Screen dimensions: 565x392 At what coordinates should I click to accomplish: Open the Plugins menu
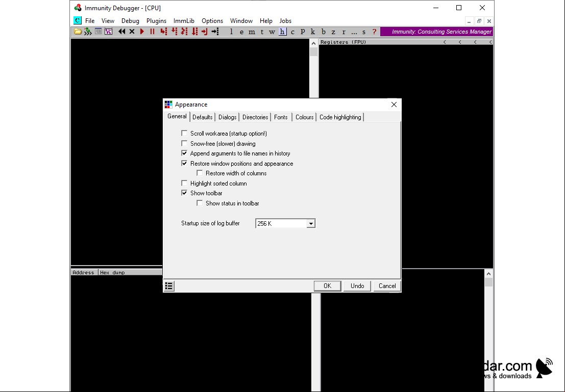coord(156,21)
